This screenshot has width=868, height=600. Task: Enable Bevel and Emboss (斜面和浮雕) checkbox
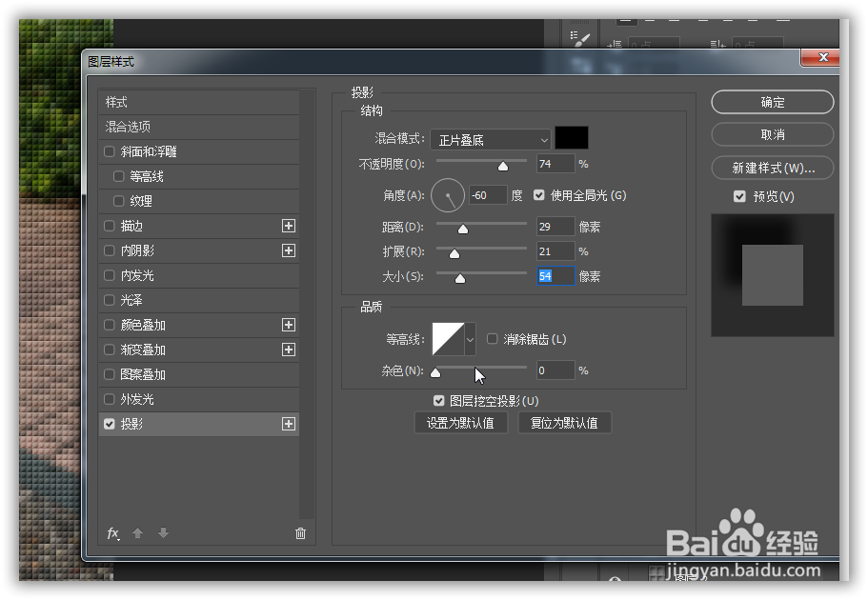pyautogui.click(x=109, y=151)
